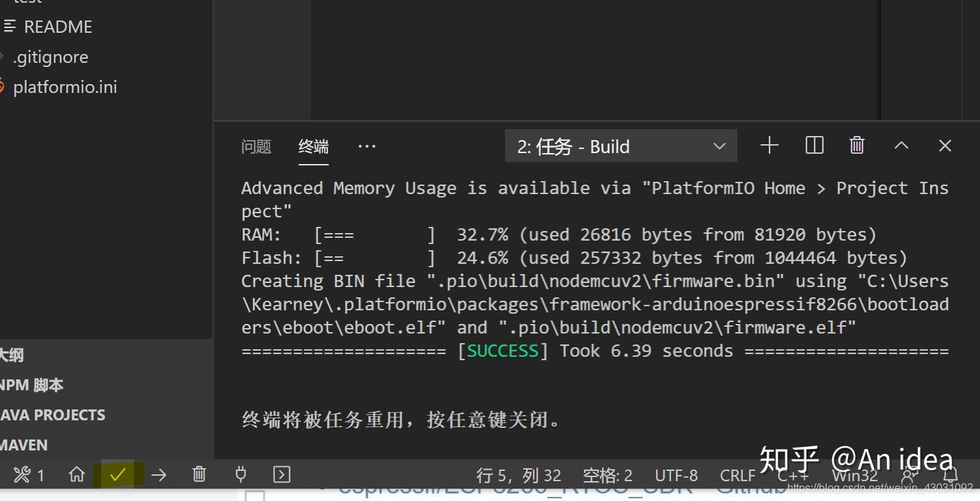The width and height of the screenshot is (980, 501).
Task: Upload firmware using the arrow icon
Action: coord(159,474)
